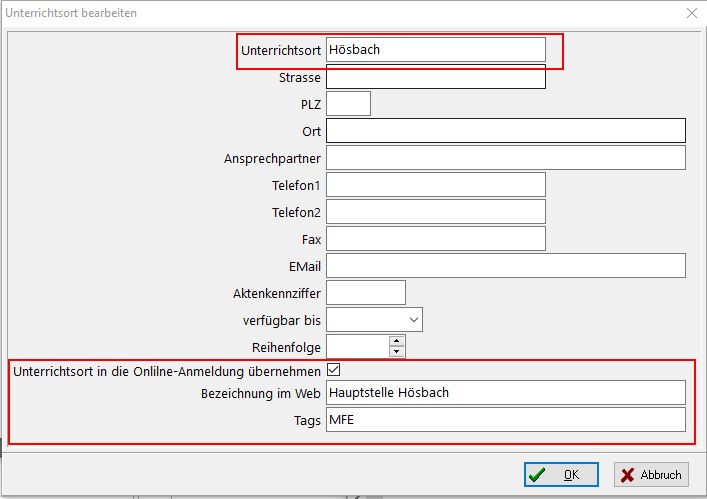
Task: Increase Reihenfolge with the up arrow
Action: click(x=397, y=341)
